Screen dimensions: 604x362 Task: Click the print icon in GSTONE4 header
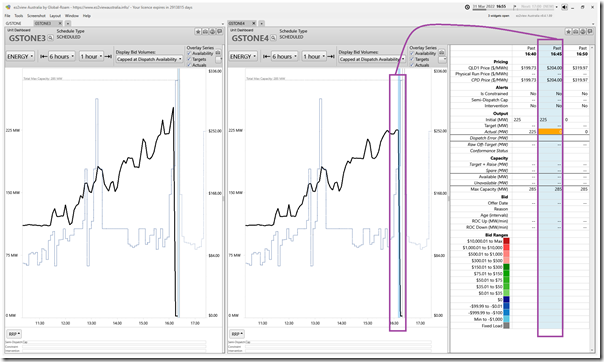pos(582,32)
